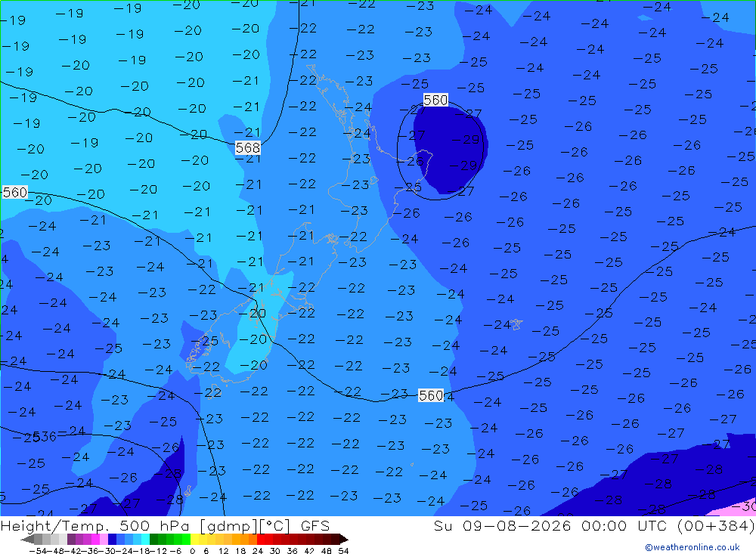Click the -54 label on the color scale

click(38, 551)
